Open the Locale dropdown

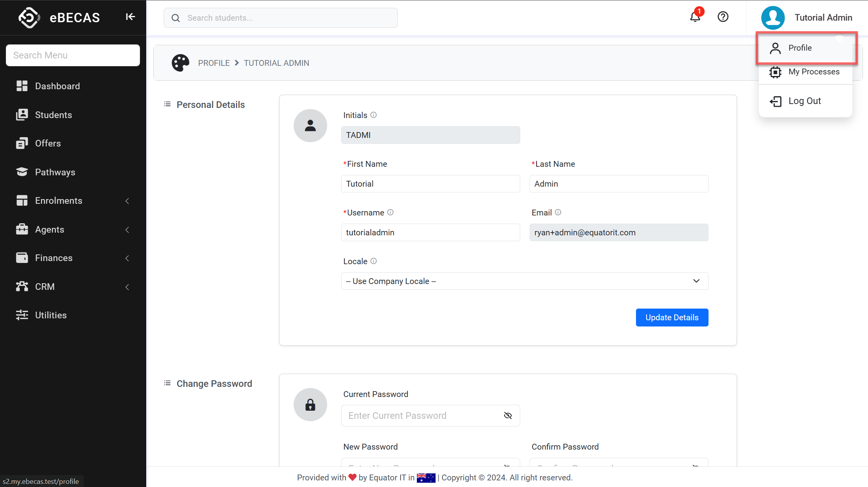(x=524, y=281)
